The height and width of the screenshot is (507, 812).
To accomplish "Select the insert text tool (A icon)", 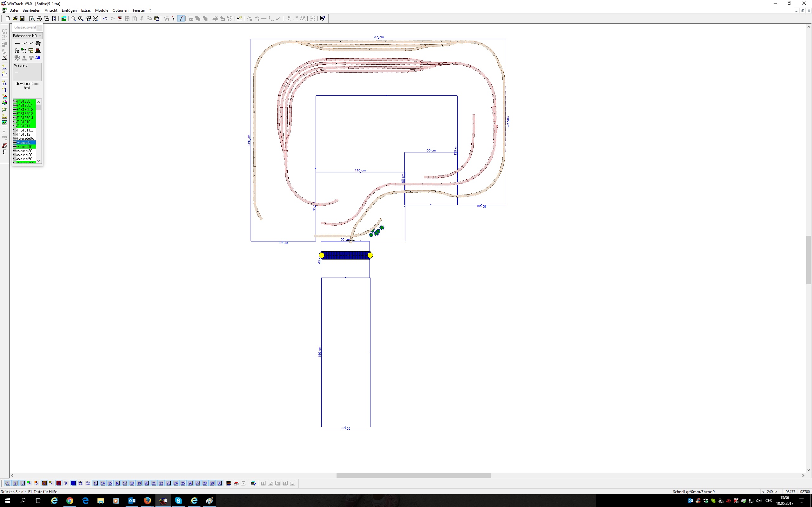I will (4, 83).
